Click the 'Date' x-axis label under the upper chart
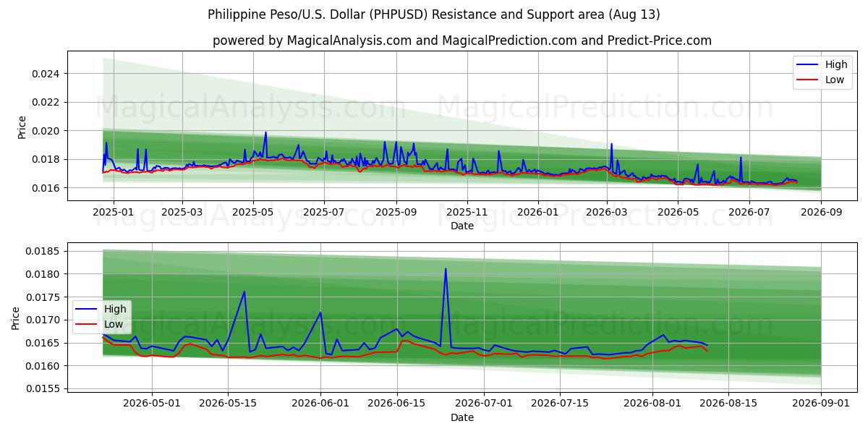868x434 pixels. coord(462,226)
